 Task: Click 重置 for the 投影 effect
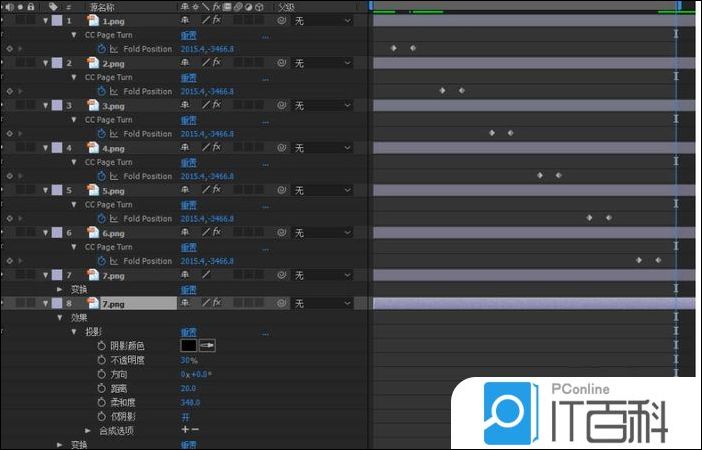click(188, 332)
